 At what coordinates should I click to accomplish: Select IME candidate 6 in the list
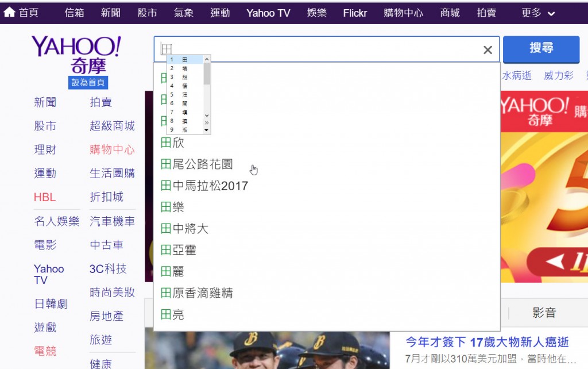click(185, 103)
